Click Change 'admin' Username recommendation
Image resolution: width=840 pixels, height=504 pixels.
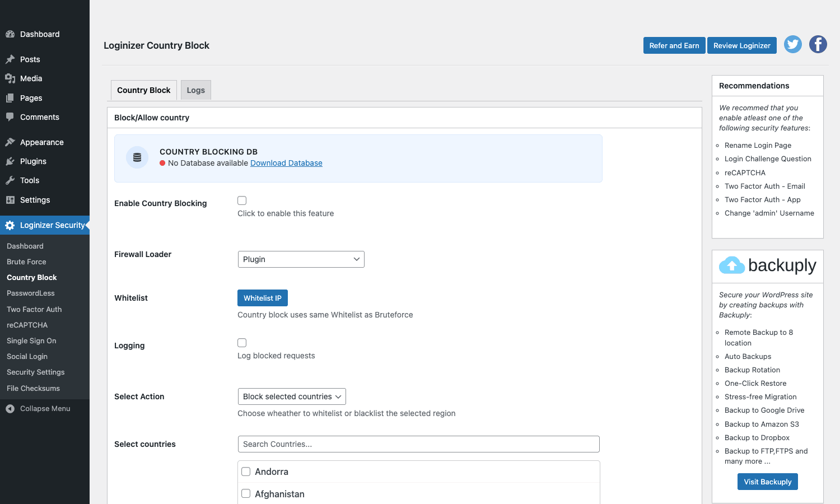coord(769,213)
